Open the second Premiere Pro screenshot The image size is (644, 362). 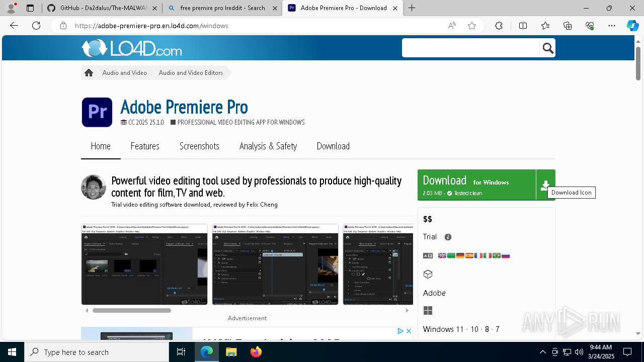pyautogui.click(x=275, y=264)
